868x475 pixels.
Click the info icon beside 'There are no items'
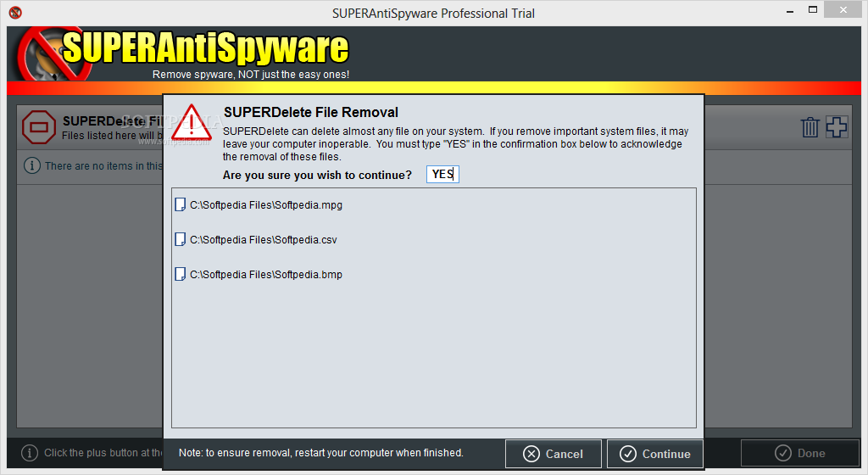tap(32, 165)
